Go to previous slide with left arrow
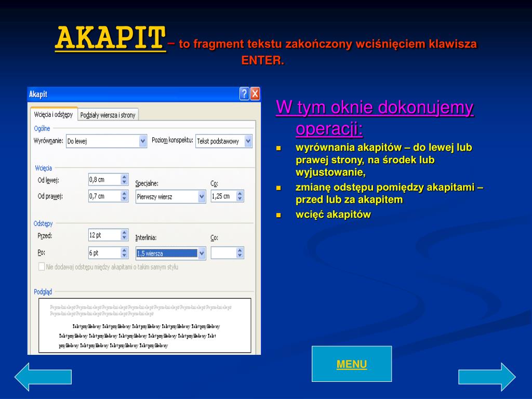Viewport: 532px width, 399px height. point(43,377)
